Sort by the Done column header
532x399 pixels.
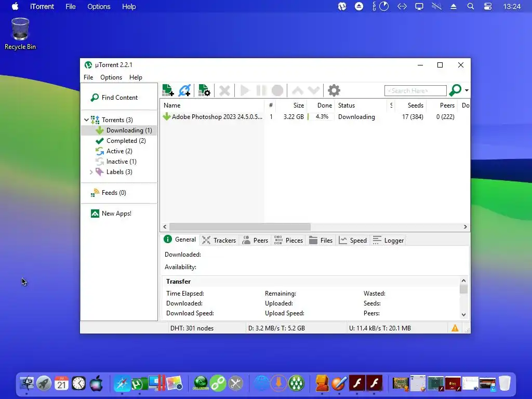[x=321, y=105]
